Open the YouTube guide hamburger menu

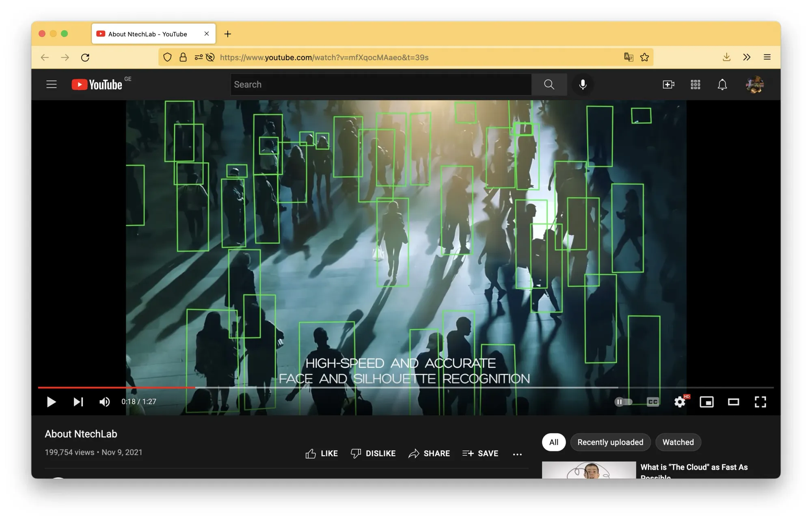click(52, 84)
